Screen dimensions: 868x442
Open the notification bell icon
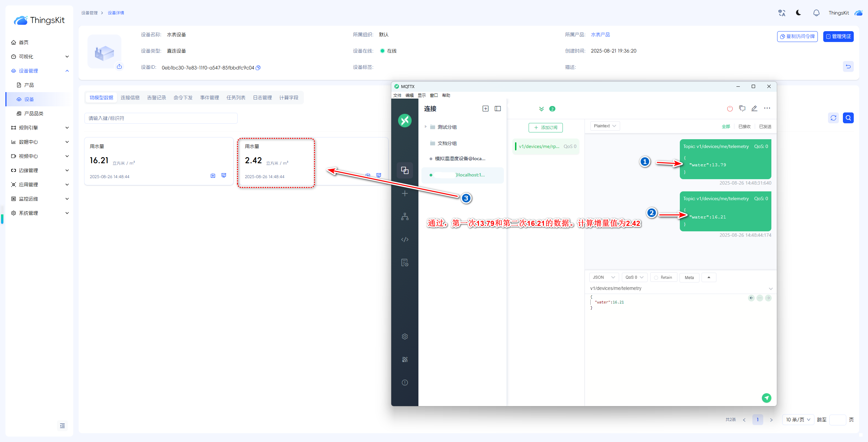pos(816,13)
